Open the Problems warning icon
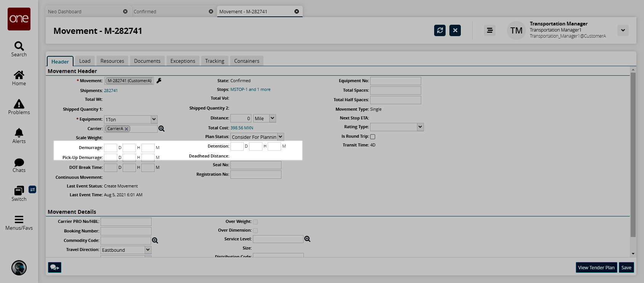Viewport: 644px width, 283px height. tap(19, 104)
